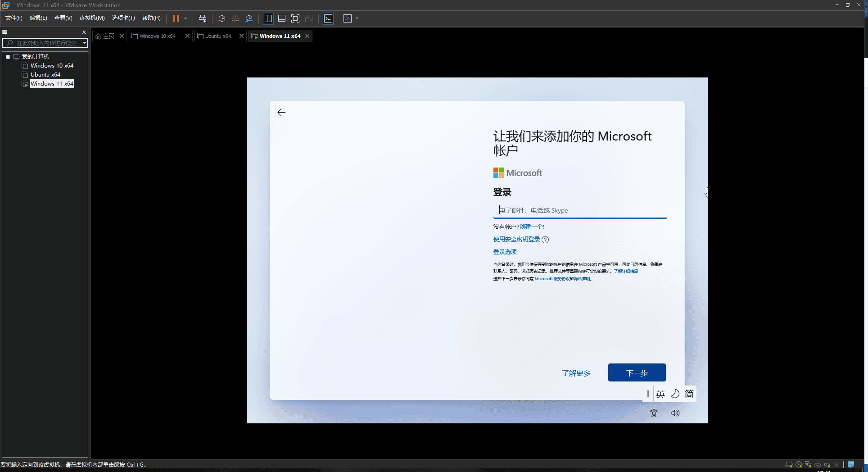Go back with the setup arrow
The height and width of the screenshot is (472, 868).
[281, 113]
